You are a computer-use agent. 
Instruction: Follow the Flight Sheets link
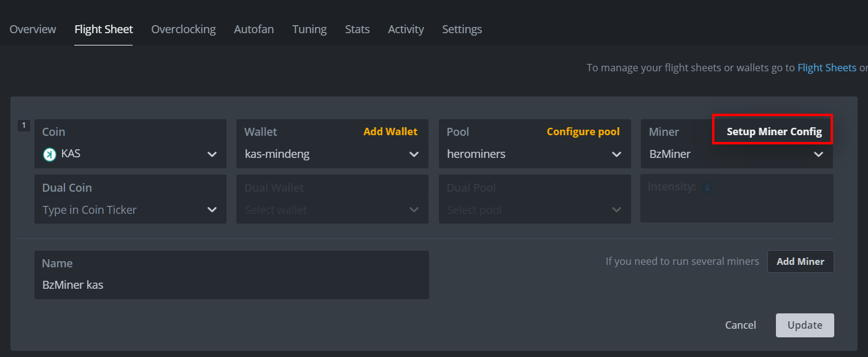click(x=826, y=68)
